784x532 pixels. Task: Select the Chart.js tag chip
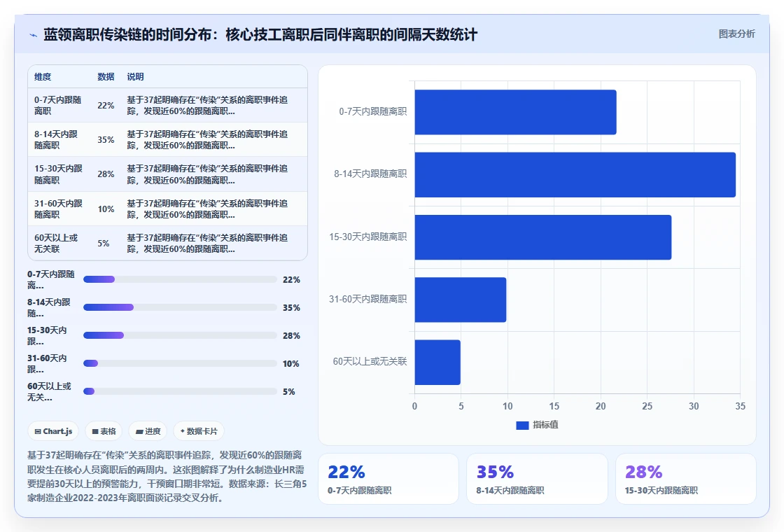click(x=53, y=431)
